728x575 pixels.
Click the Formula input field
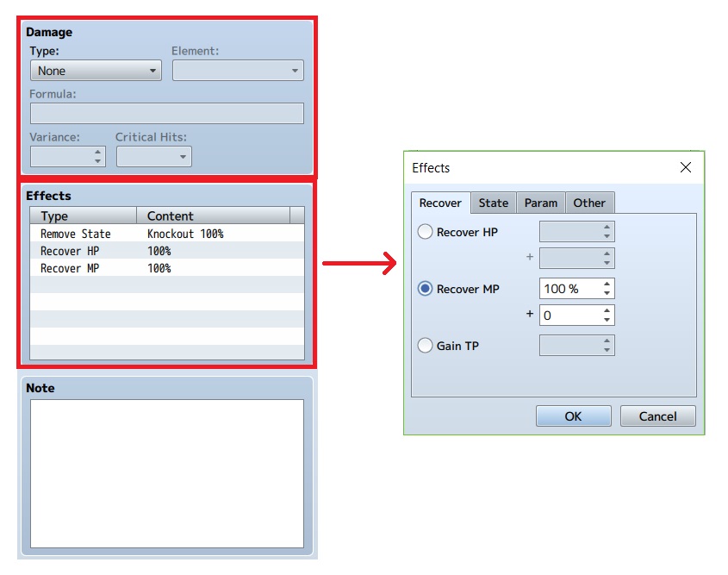coord(166,113)
